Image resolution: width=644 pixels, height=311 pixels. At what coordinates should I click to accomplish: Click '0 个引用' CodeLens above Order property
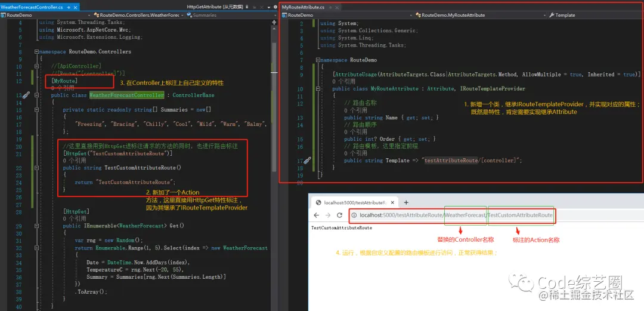(355, 132)
